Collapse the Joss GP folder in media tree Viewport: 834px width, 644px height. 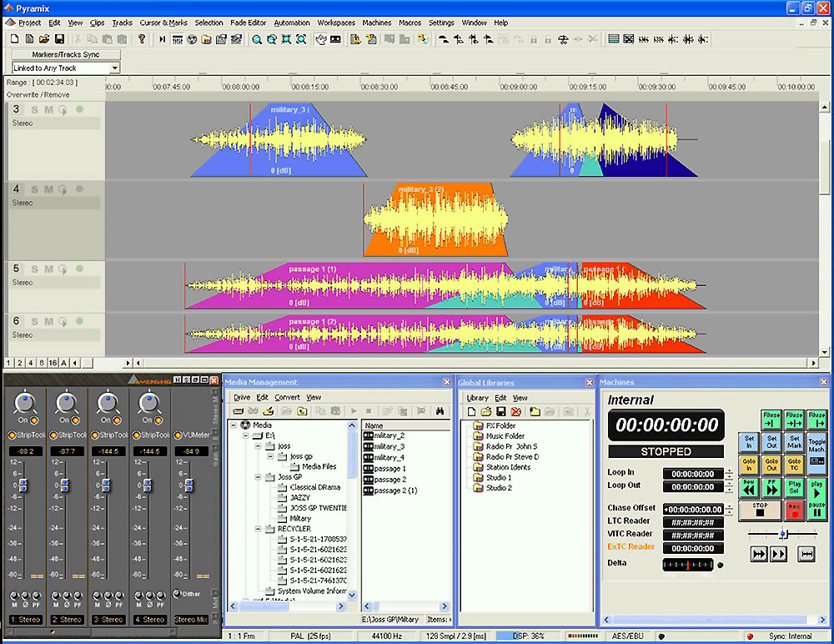[x=259, y=478]
